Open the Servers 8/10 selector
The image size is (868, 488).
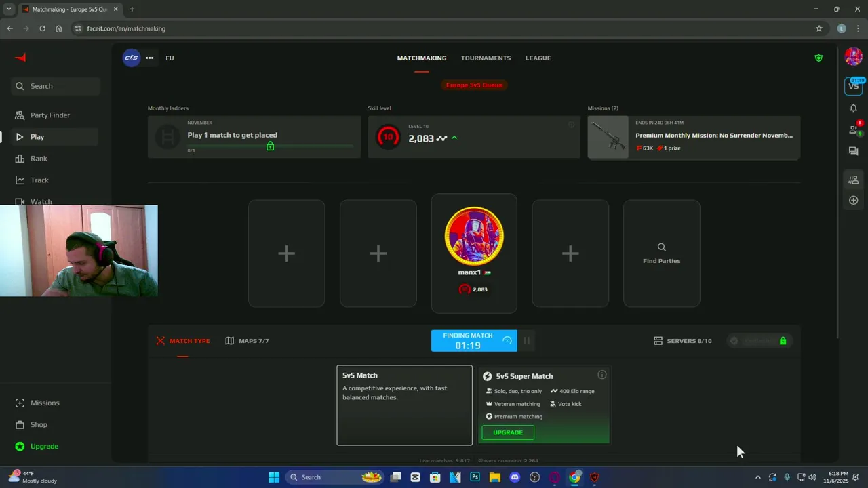[x=683, y=341]
